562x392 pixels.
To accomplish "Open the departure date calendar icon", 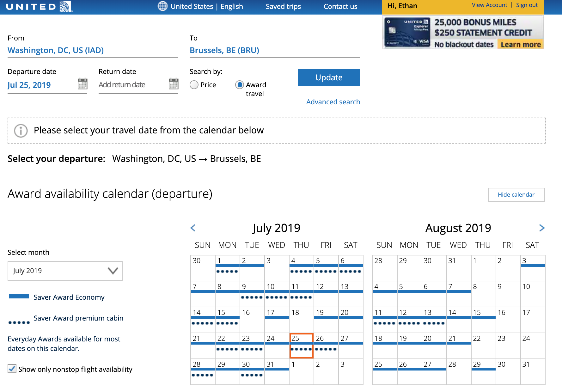I will [82, 84].
